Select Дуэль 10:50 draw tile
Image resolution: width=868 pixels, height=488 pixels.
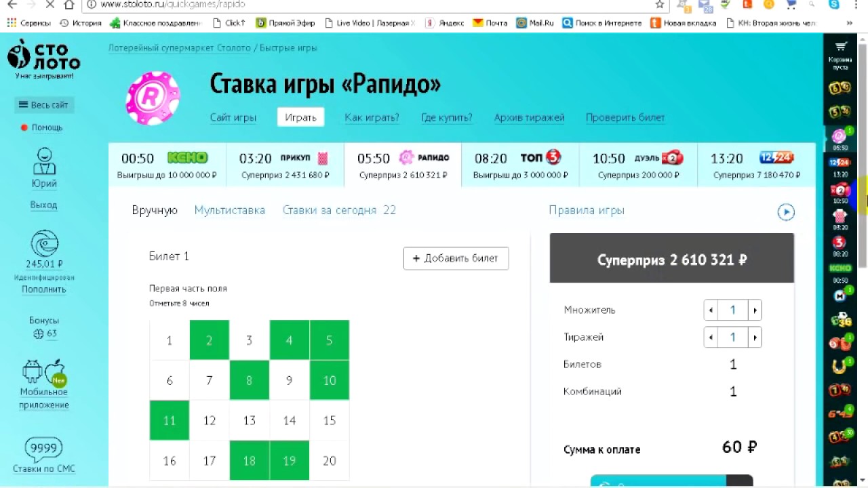coord(638,165)
